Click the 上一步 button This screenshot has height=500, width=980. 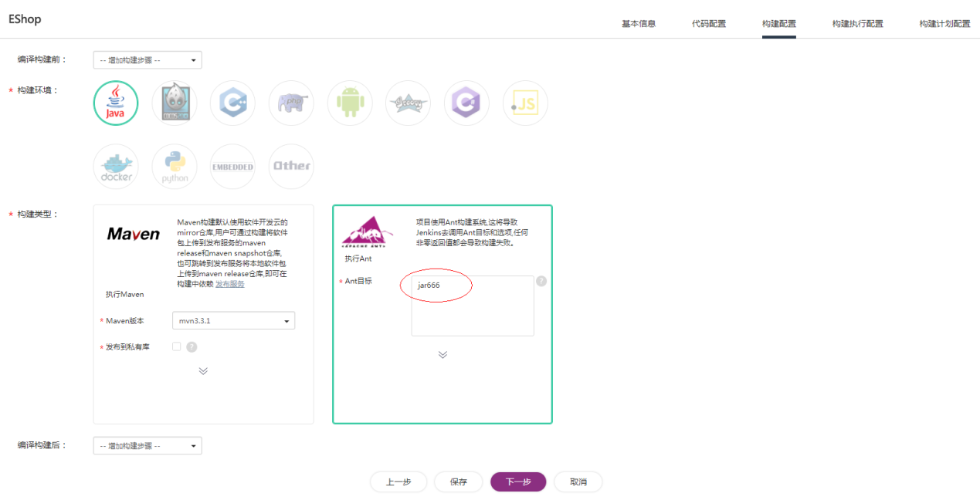coord(398,481)
